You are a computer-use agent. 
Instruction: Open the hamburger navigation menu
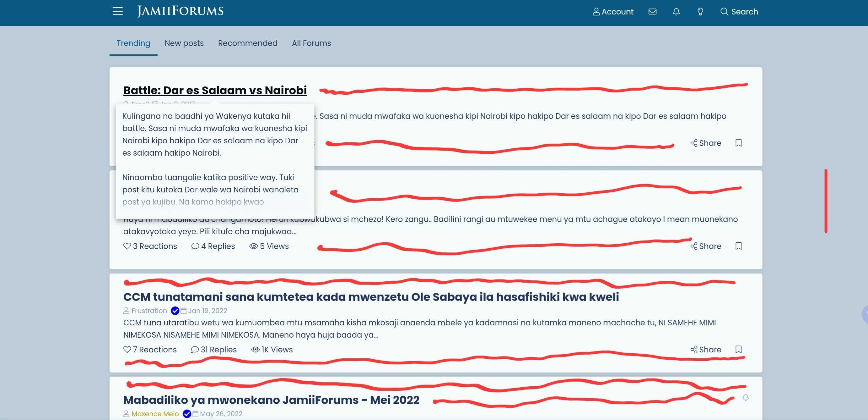pyautogui.click(x=118, y=11)
